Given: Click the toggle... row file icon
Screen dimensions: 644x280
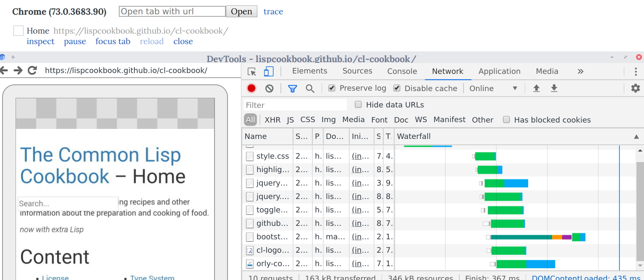Looking at the screenshot, I should 250,210.
